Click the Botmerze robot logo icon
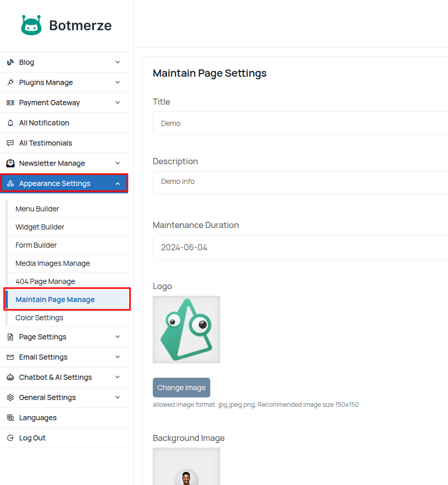 tap(31, 25)
